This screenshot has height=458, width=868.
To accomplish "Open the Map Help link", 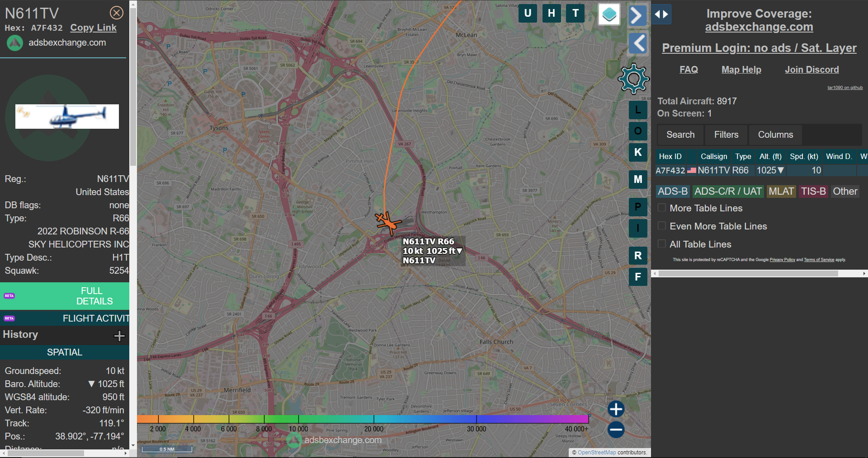I will 741,70.
